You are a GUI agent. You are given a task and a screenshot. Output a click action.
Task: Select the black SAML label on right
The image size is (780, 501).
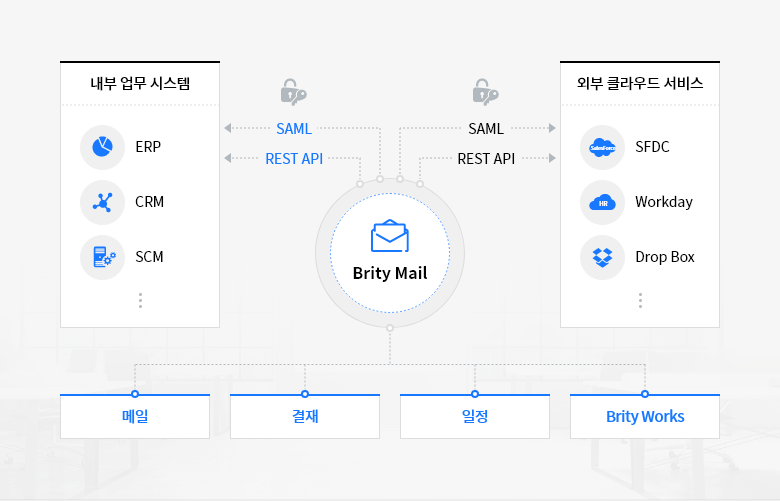click(486, 128)
